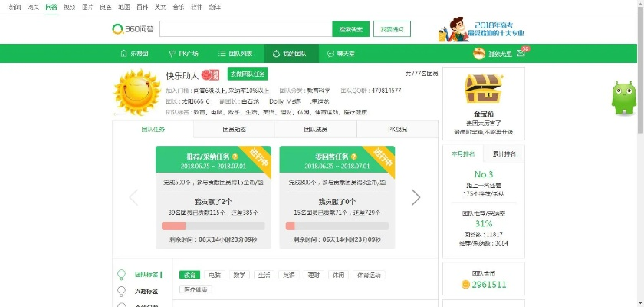Select the 团队标签 category in sidebar
The image size is (644, 307).
[x=146, y=274]
